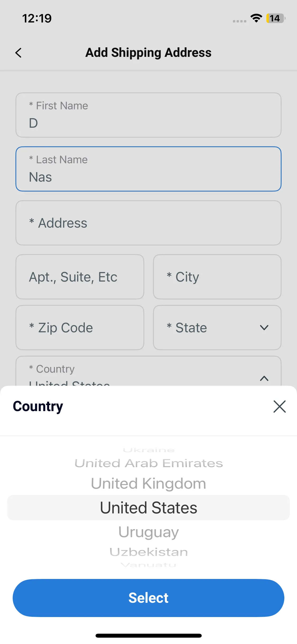This screenshot has width=297, height=644.
Task: Tap the battery level indicator
Action: tap(275, 18)
